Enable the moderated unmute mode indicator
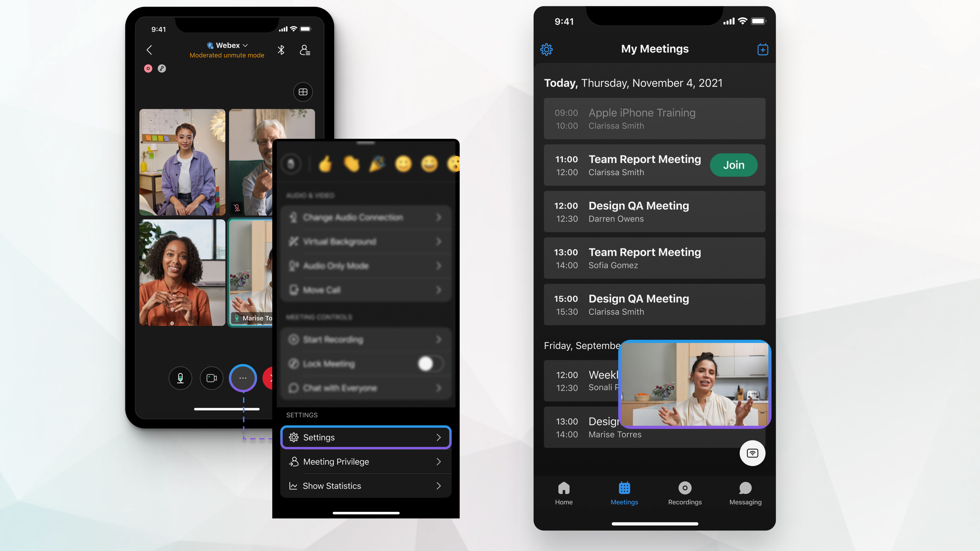 tap(227, 55)
